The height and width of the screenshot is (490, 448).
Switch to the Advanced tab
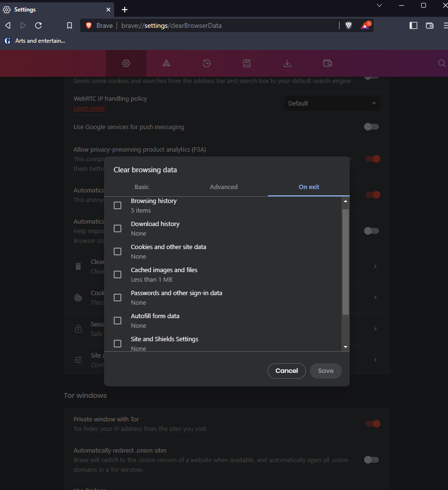224,187
